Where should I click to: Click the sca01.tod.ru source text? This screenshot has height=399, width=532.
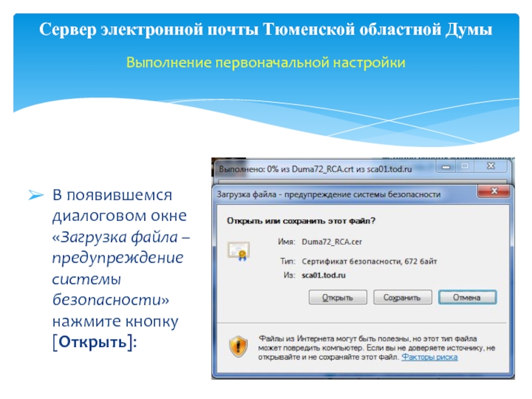click(x=323, y=275)
